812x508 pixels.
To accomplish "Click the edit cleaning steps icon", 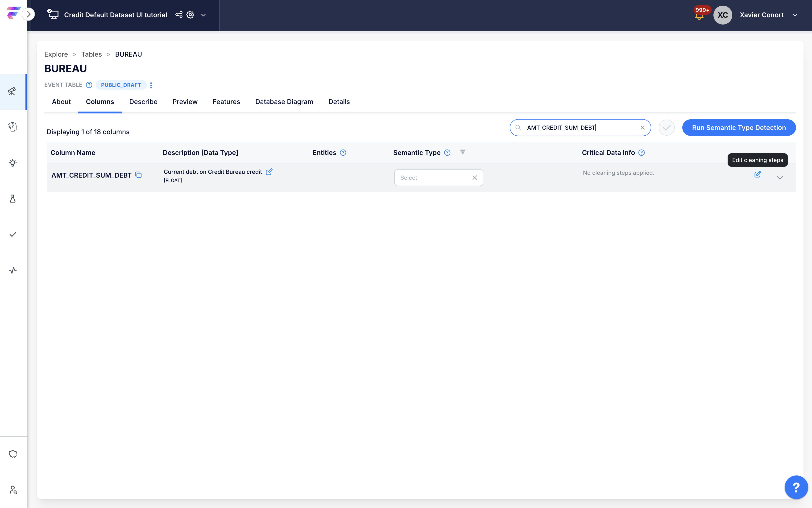I will click(x=758, y=174).
